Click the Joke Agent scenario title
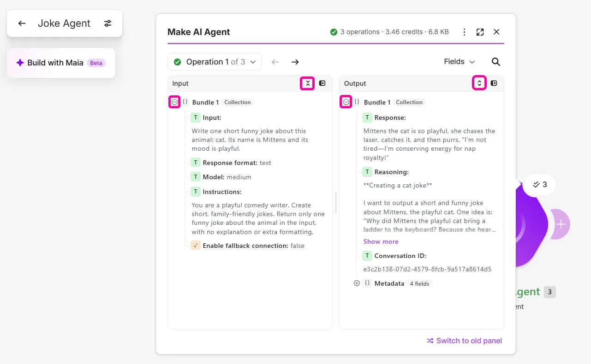 (x=64, y=23)
